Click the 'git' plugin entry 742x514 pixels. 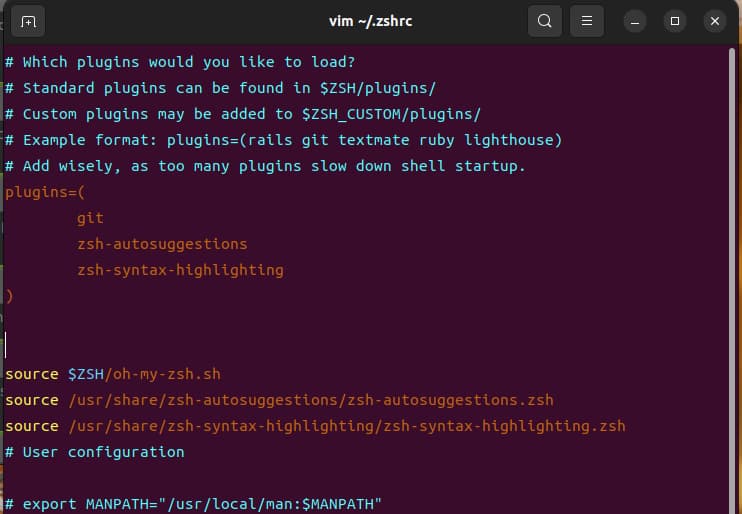click(x=90, y=218)
